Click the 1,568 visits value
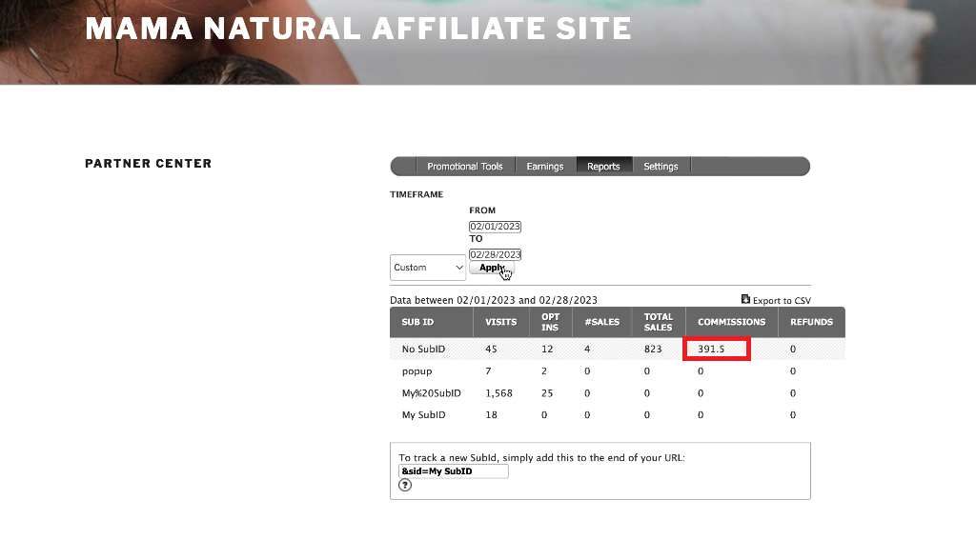976x560 pixels. click(499, 393)
